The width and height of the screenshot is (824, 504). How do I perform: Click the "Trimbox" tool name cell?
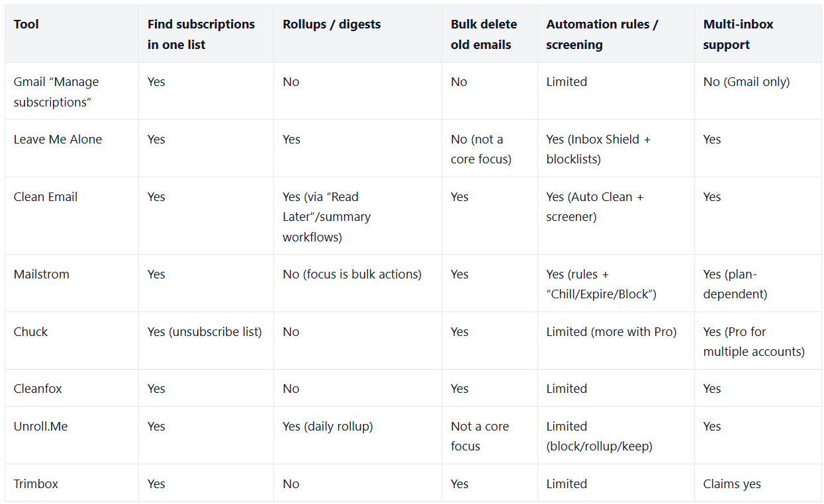tap(36, 484)
